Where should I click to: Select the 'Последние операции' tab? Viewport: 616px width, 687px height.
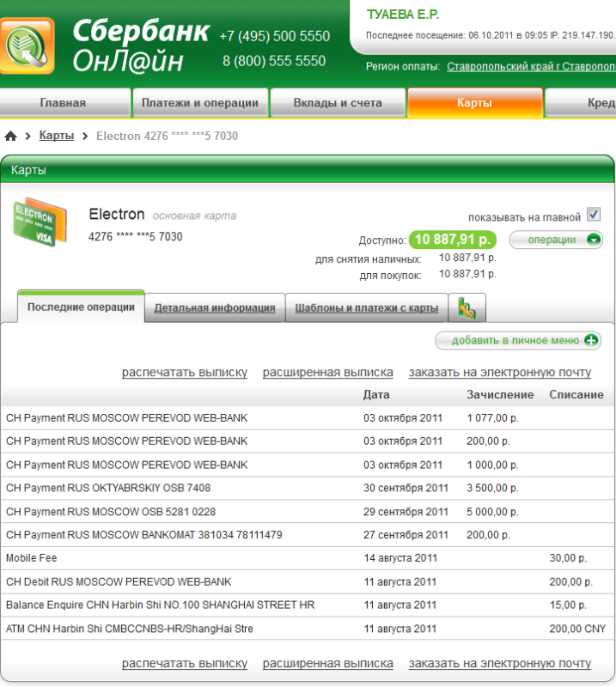81,307
